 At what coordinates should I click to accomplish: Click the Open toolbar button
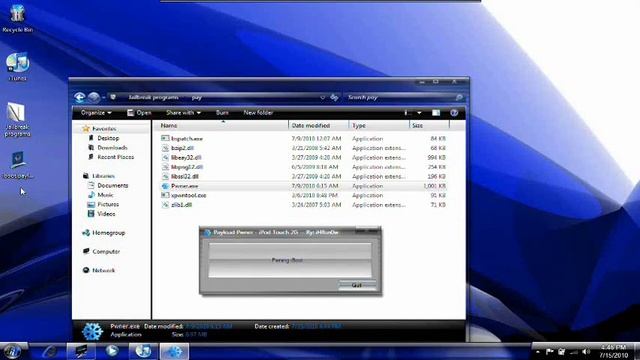pyautogui.click(x=139, y=113)
